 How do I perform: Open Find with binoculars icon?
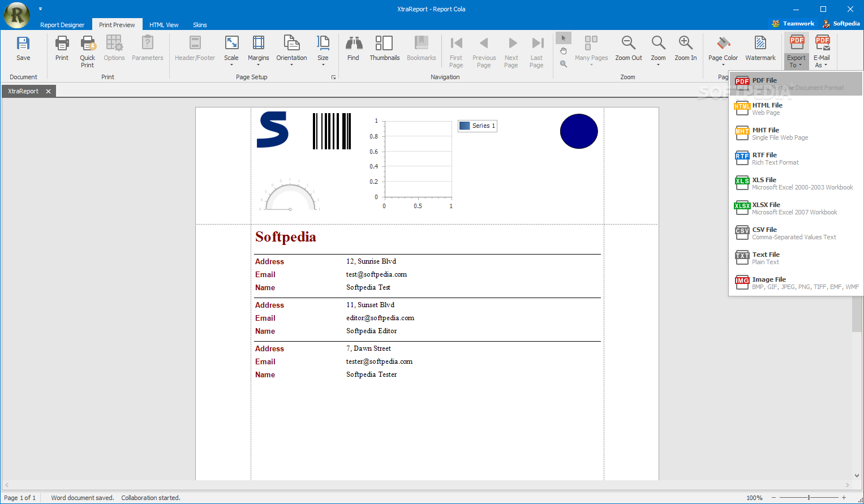354,49
